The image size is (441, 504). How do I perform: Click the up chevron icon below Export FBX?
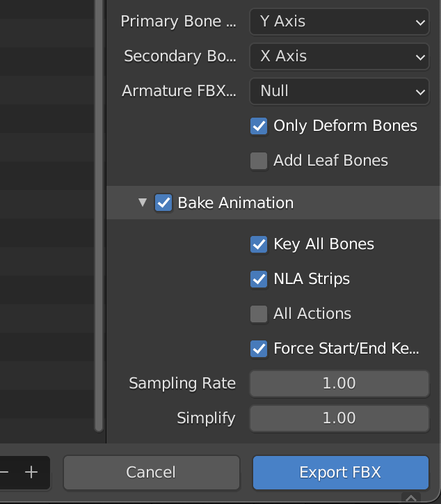(411, 498)
